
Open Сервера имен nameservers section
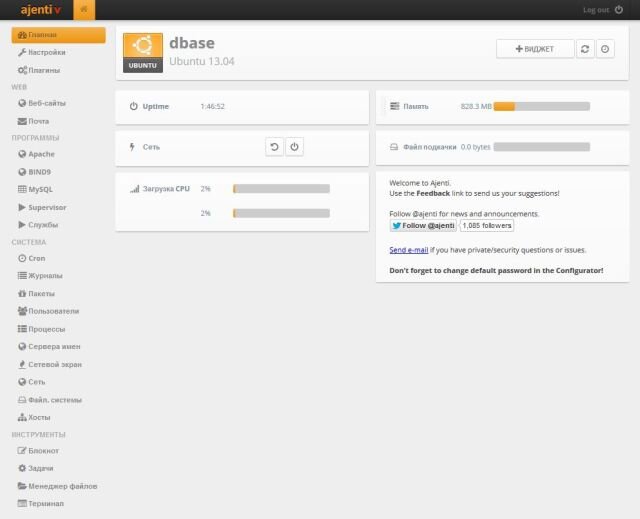49,346
